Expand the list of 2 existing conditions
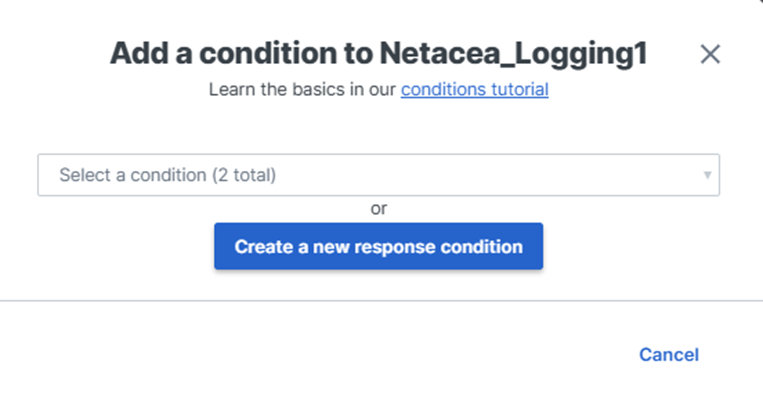This screenshot has height=401, width=763. (378, 175)
